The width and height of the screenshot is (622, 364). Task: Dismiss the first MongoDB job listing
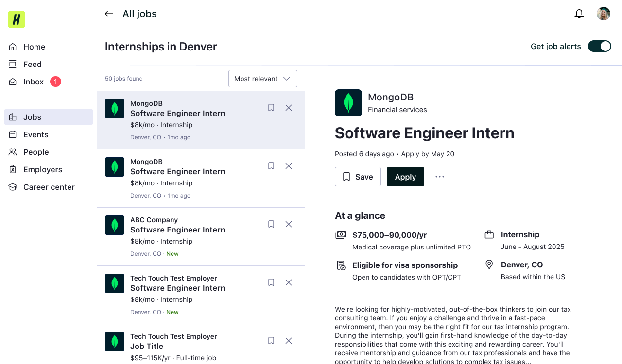point(289,108)
